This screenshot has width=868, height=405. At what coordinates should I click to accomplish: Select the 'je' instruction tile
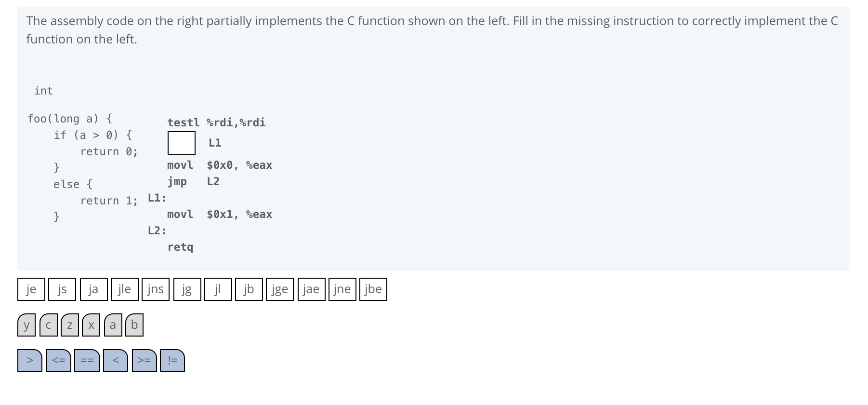[x=31, y=289]
